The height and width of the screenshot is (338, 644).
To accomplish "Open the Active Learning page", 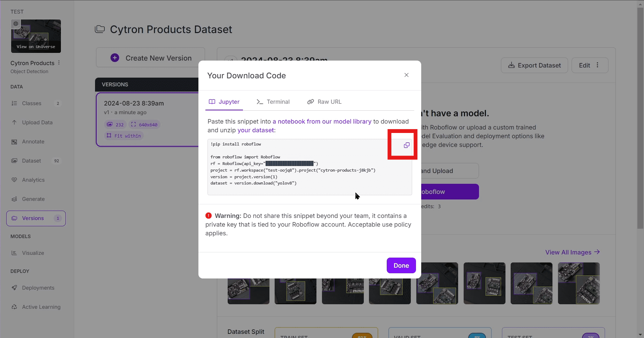I will click(x=41, y=307).
